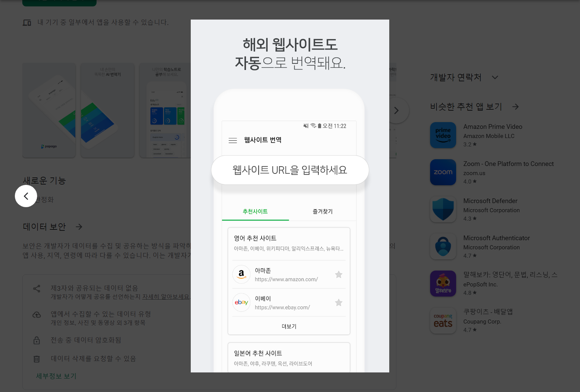Click the Coupang Corp. developer name
The width and height of the screenshot is (580, 392).
tap(482, 321)
